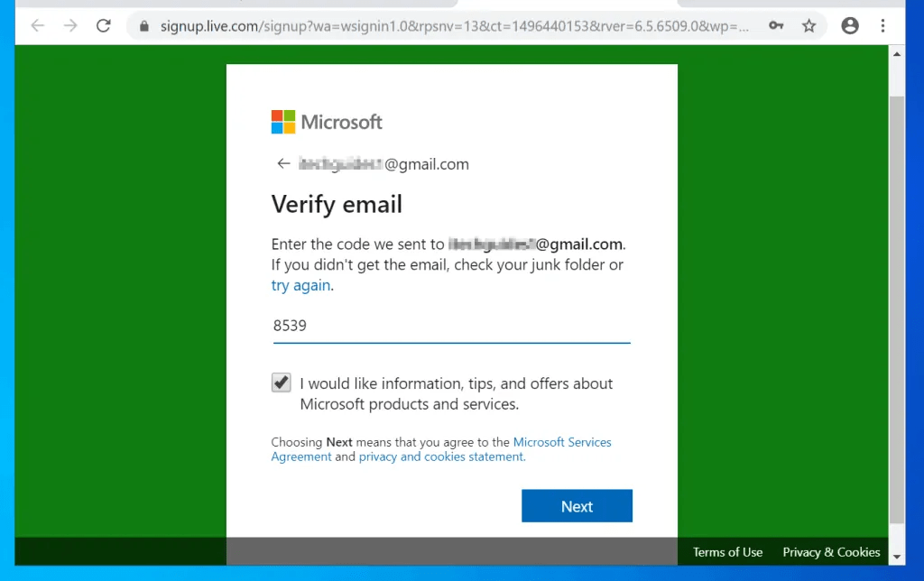Click the Microsoft Services Agreement link
The image size is (924, 581).
pos(562,442)
